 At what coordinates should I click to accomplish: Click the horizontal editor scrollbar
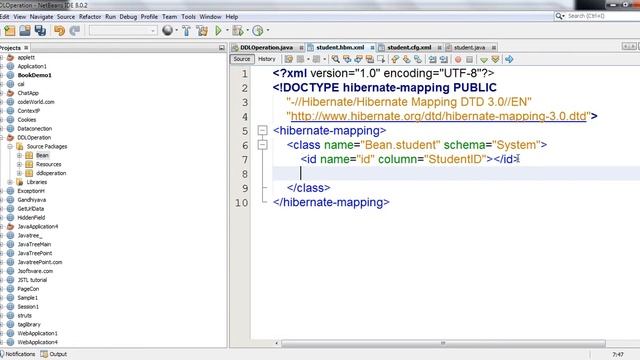pyautogui.click(x=443, y=343)
